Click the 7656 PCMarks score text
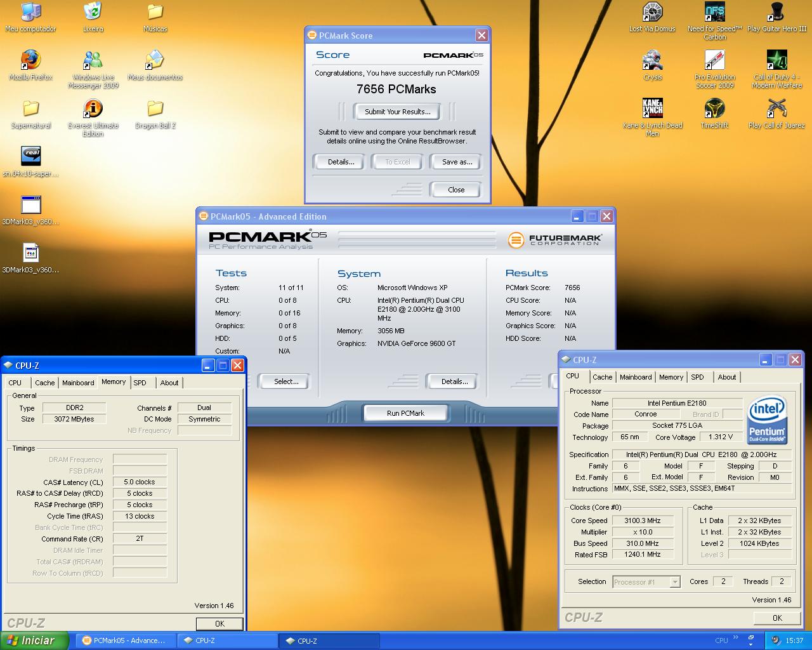This screenshot has width=812, height=650. click(396, 90)
